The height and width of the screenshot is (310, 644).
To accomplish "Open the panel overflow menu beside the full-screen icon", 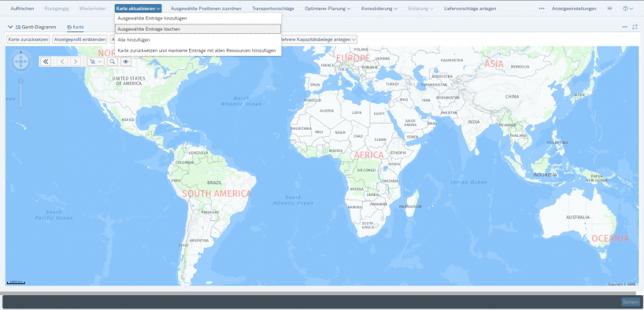I will click(x=624, y=27).
